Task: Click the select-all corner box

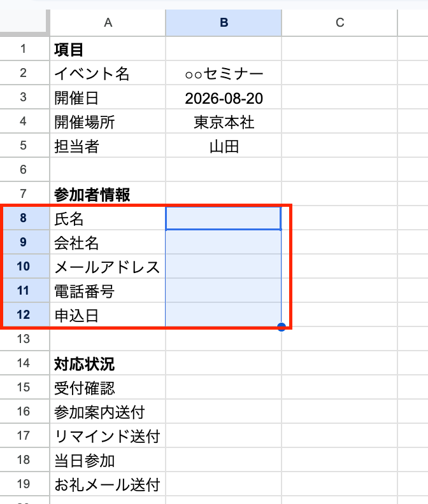Action: tap(23, 20)
